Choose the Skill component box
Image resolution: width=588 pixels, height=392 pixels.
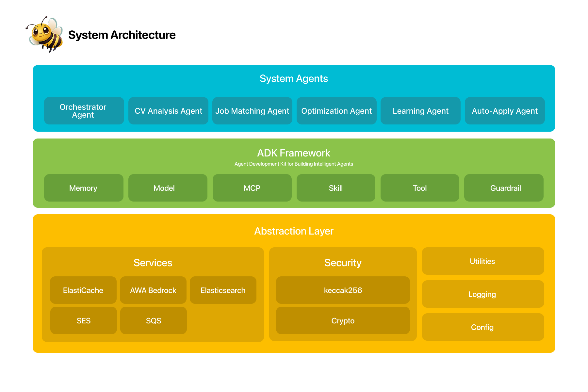[336, 188]
